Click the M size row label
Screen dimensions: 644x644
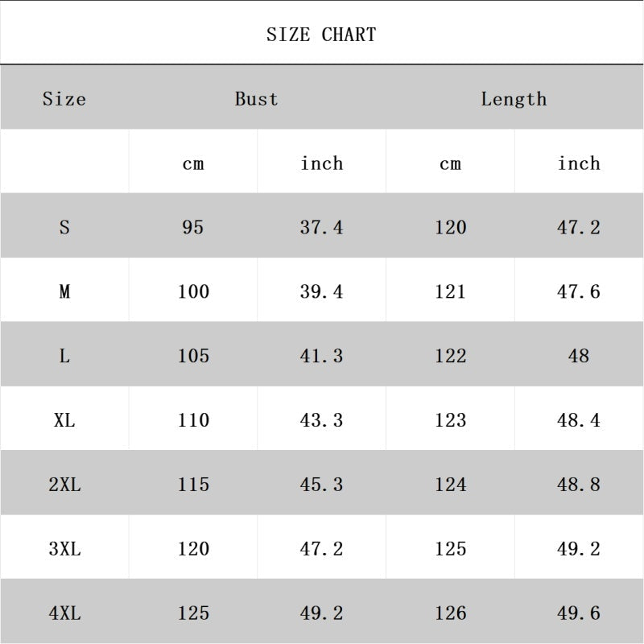click(x=64, y=291)
